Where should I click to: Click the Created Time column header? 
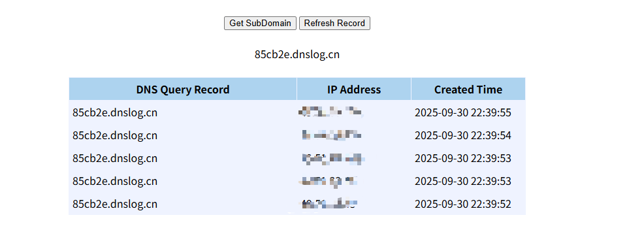(468, 90)
